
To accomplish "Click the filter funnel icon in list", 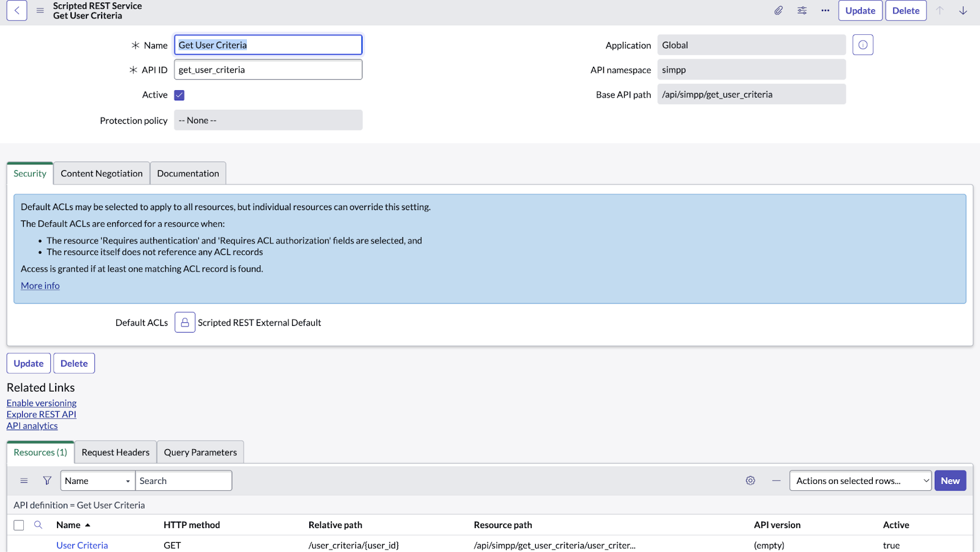I will pos(47,481).
